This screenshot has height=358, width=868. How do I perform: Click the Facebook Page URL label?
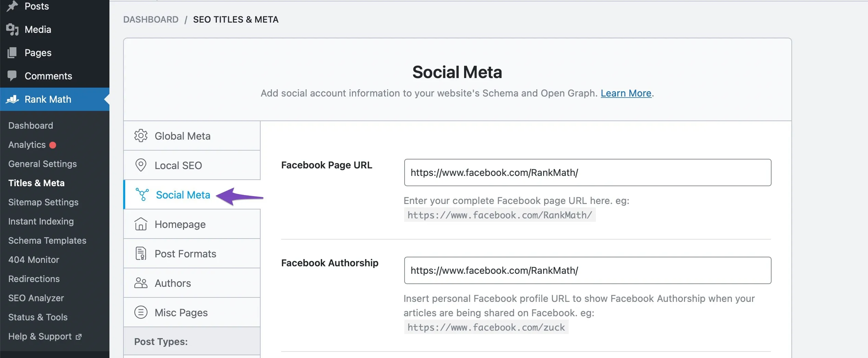pyautogui.click(x=327, y=165)
